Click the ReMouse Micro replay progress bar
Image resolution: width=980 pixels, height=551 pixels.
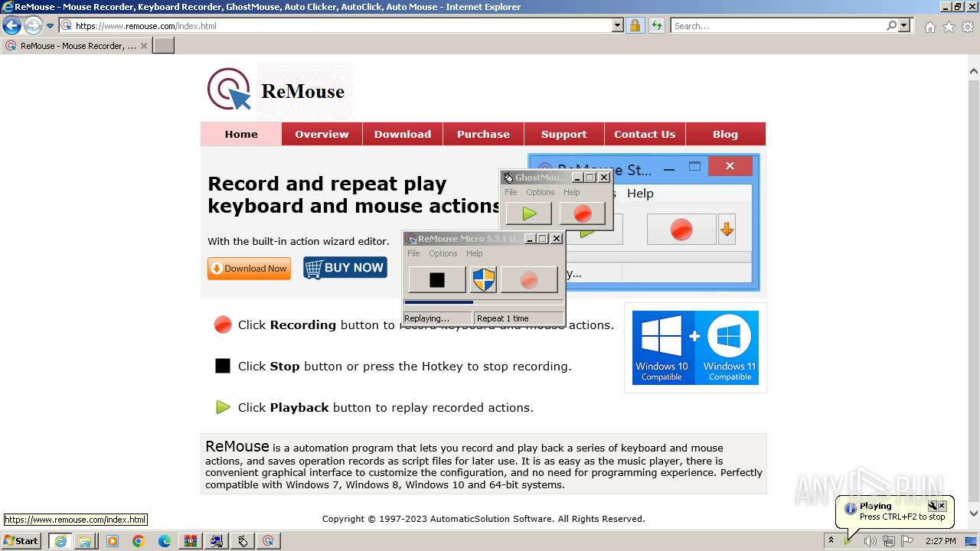pos(484,302)
